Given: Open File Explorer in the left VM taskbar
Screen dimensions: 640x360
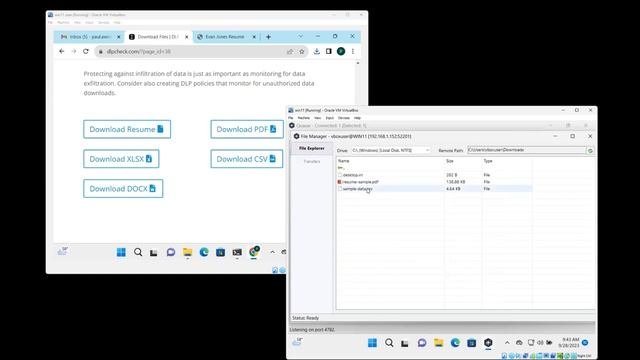Looking at the screenshot, I should pos(187,252).
